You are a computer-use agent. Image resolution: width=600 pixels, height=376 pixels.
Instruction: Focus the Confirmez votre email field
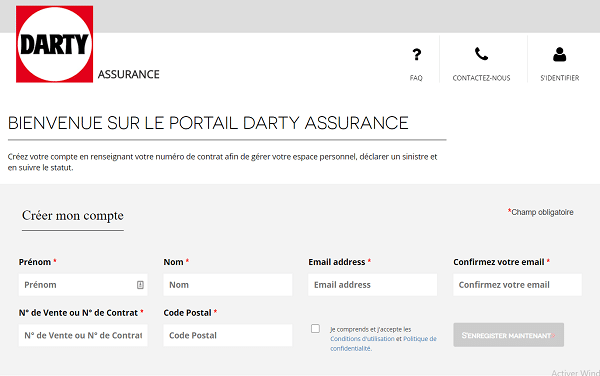click(517, 285)
